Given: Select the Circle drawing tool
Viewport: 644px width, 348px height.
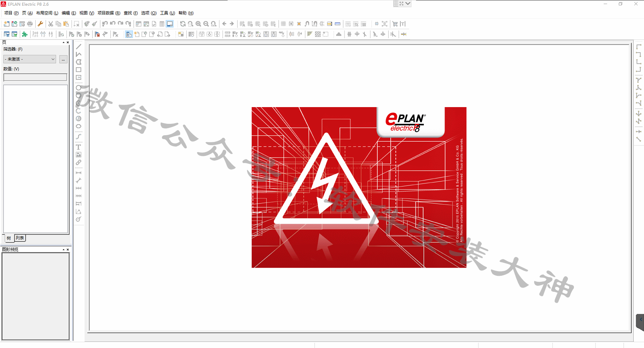Looking at the screenshot, I should point(79,88).
